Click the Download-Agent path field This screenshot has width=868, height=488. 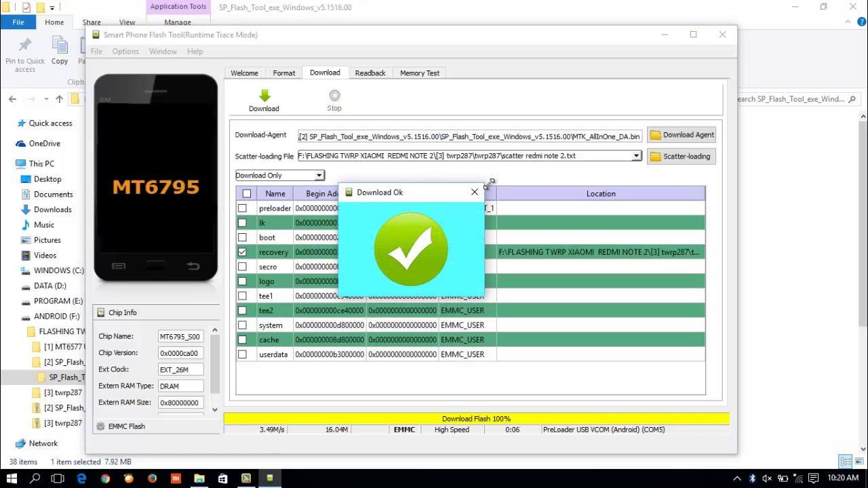point(469,136)
